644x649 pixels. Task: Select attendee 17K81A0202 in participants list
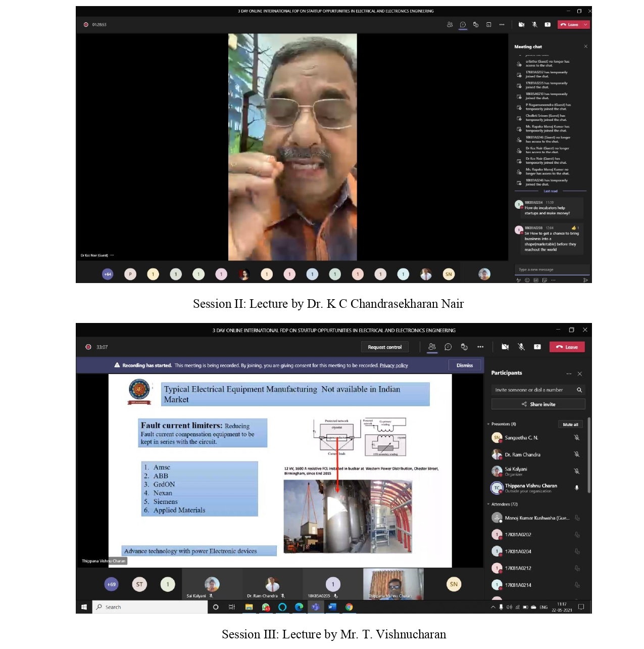click(536, 534)
